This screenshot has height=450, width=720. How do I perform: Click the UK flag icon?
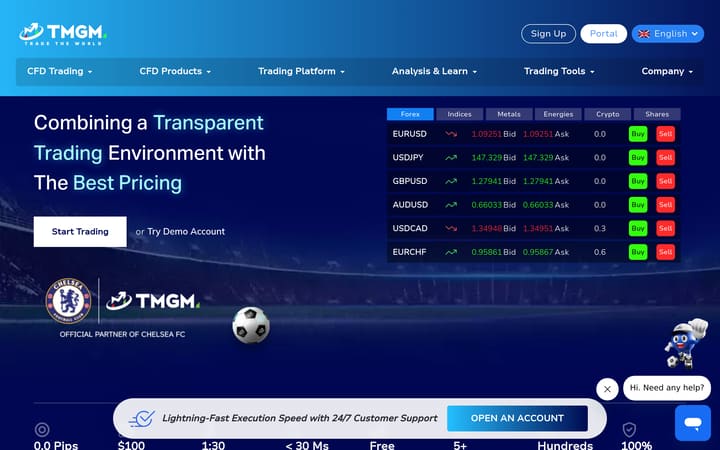(644, 34)
